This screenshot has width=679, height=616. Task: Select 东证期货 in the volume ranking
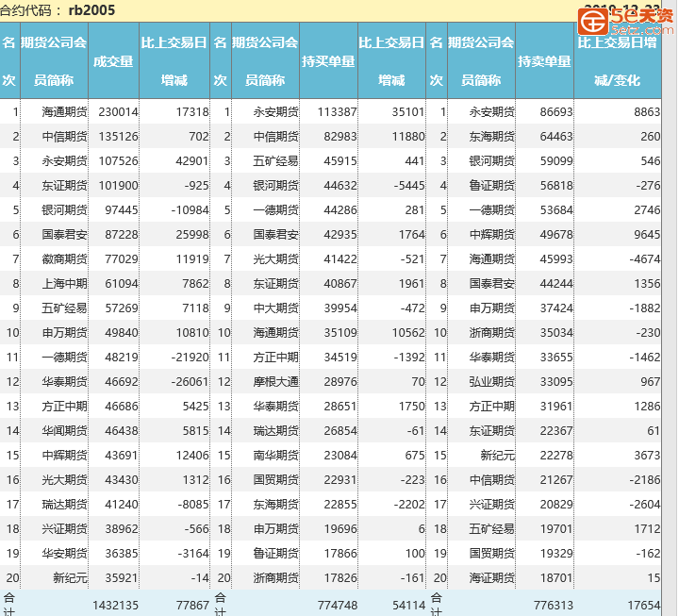[x=64, y=186]
